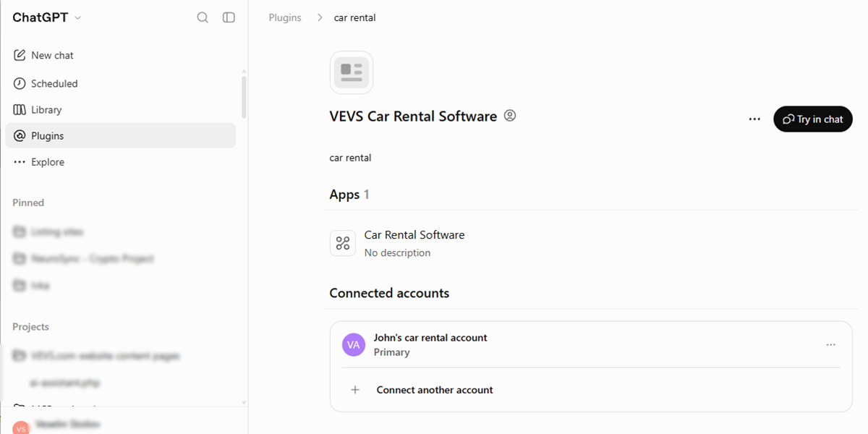Image resolution: width=868 pixels, height=434 pixels.
Task: Click the Connected accounts heading
Action: point(389,293)
